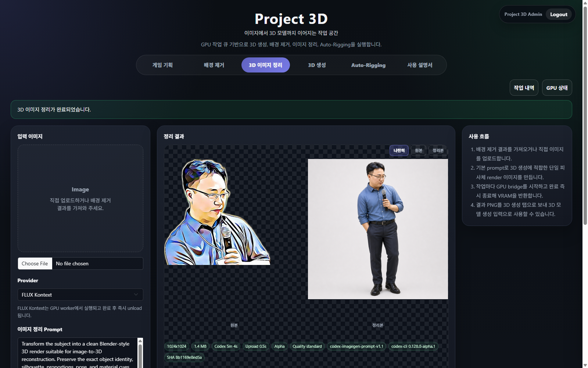Viewport: 588px width, 368px height.
Task: Open the Auto-Rigging tab
Action: 368,65
